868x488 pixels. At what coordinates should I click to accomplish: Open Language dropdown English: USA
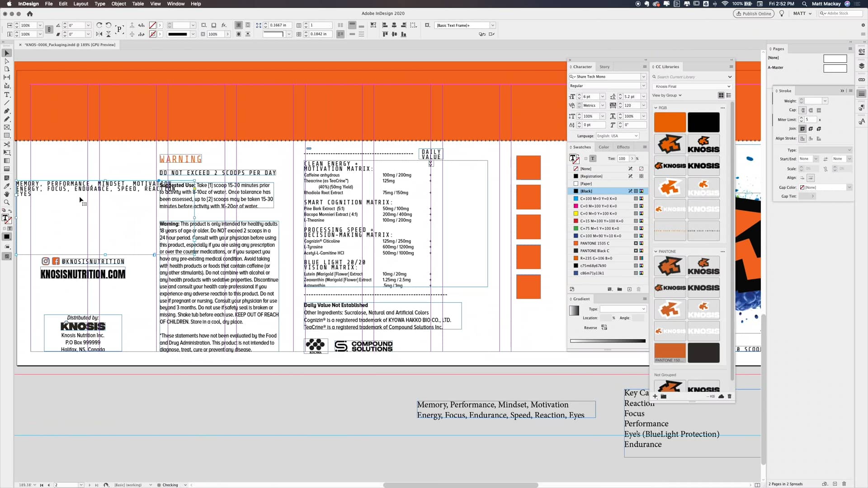(617, 136)
